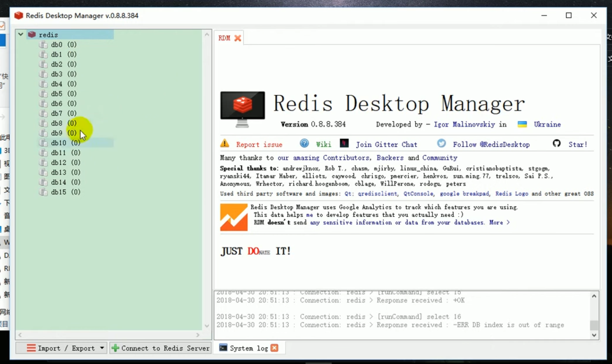Image resolution: width=612 pixels, height=364 pixels.
Task: Open the Contributors link
Action: (346, 158)
